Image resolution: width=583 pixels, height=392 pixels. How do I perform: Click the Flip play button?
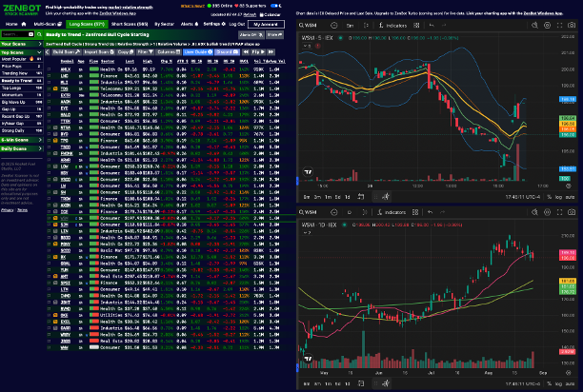[258, 52]
